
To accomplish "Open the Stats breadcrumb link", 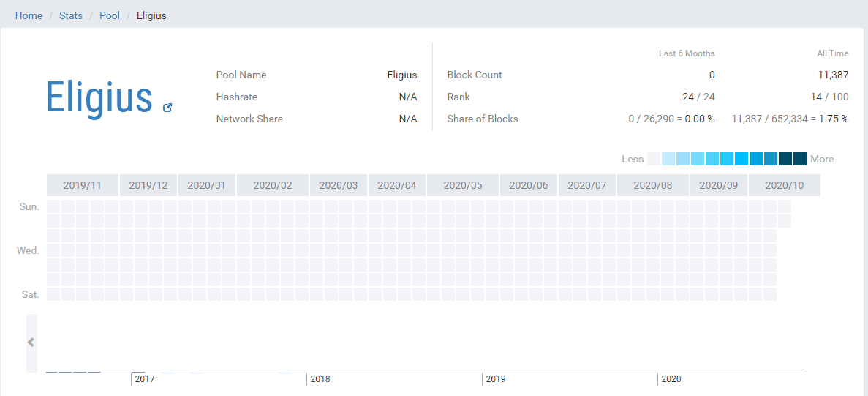I will 71,15.
